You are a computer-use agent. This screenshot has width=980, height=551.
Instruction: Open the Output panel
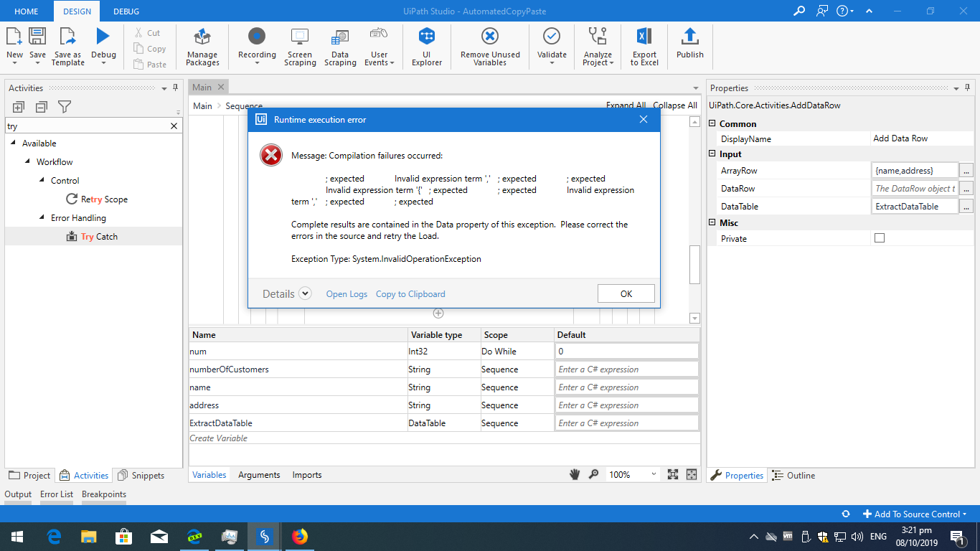tap(18, 494)
